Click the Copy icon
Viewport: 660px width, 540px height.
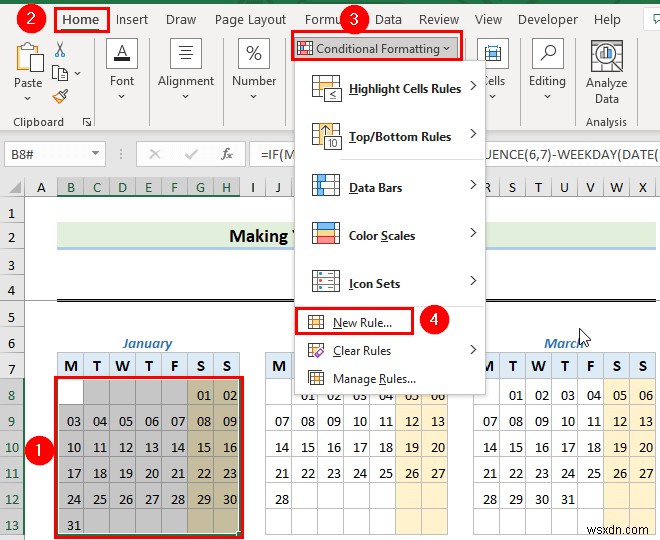pyautogui.click(x=60, y=73)
